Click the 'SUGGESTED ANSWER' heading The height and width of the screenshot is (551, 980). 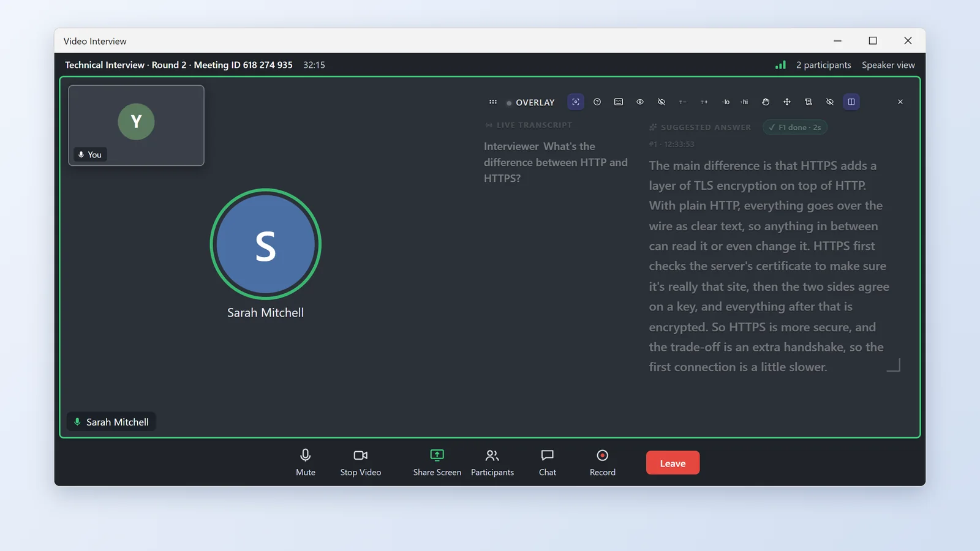pos(706,127)
